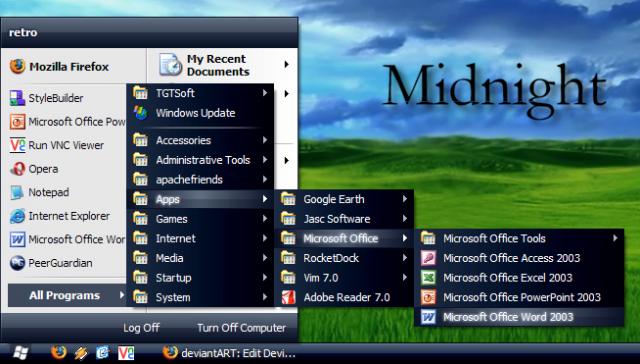Click the Opera browser icon
The width and height of the screenshot is (640, 364).
click(17, 169)
